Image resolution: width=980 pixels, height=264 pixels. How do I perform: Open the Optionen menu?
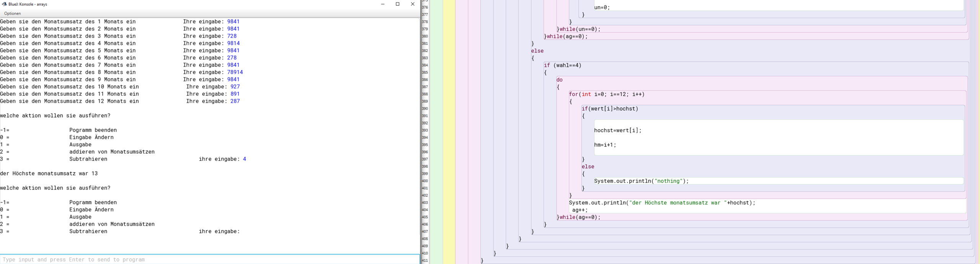pos(13,13)
